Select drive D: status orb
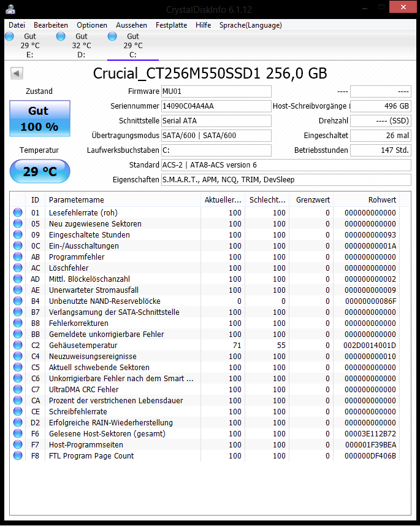The image size is (420, 526). coord(61,36)
